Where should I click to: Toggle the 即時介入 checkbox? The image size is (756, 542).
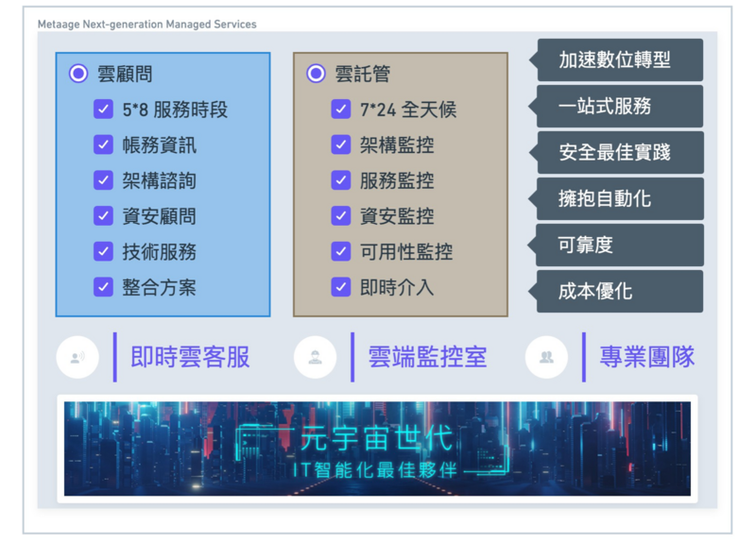coord(341,287)
